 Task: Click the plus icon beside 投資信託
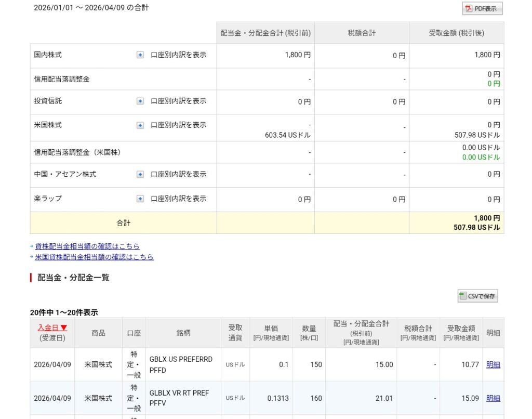click(x=140, y=101)
